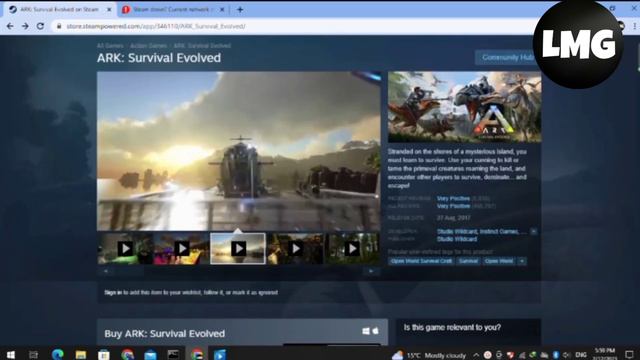Expand all user tags with the plus button
Image resolution: width=640 pixels, height=360 pixels.
click(522, 261)
